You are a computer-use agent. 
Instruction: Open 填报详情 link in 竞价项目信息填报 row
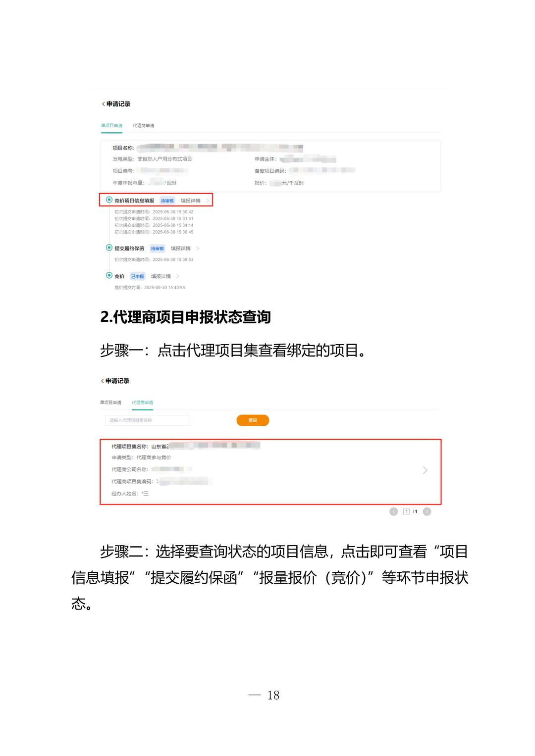point(191,201)
